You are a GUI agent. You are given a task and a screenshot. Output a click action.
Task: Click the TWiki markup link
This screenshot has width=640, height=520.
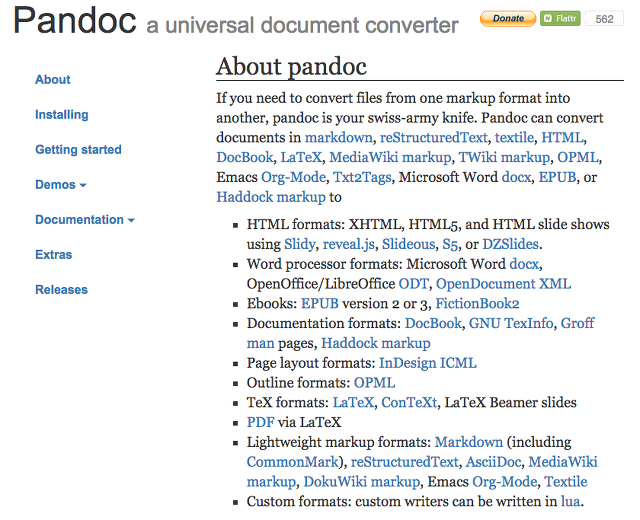(x=504, y=157)
